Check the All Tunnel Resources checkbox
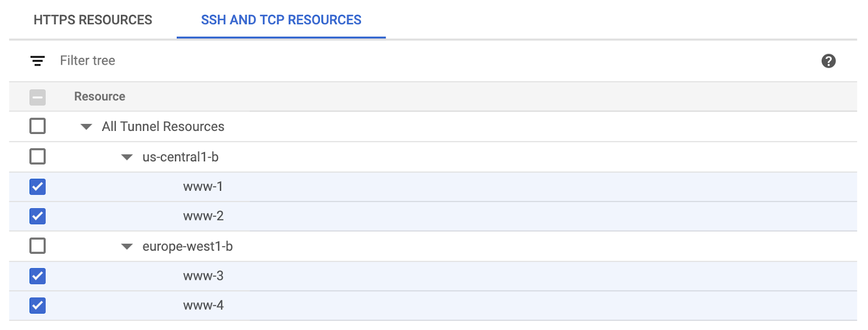The width and height of the screenshot is (868, 330). 37,126
